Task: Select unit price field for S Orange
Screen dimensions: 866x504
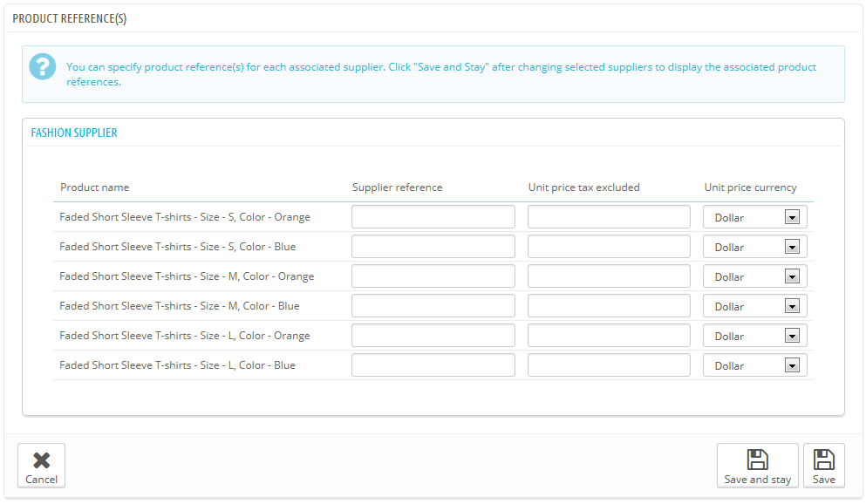Action: coord(609,217)
